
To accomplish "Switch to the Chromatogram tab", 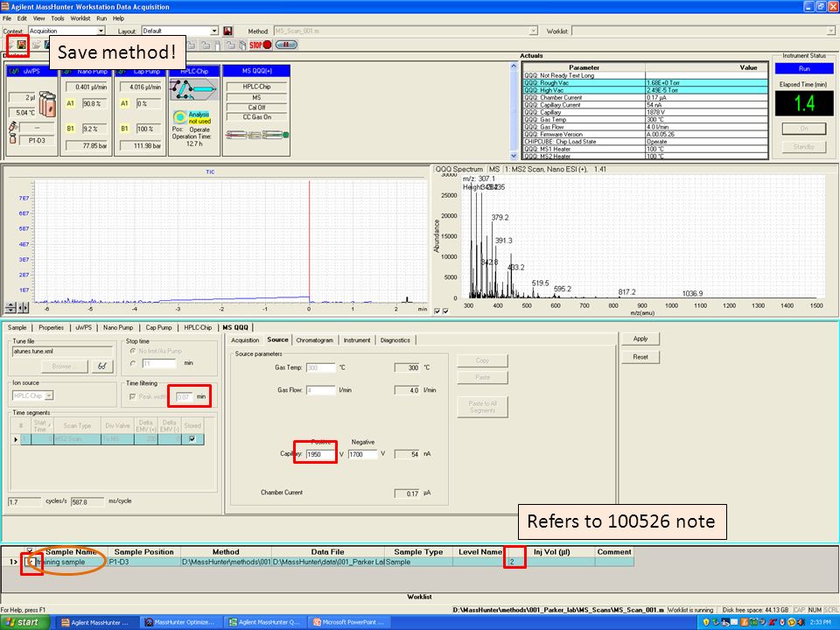I will (314, 340).
